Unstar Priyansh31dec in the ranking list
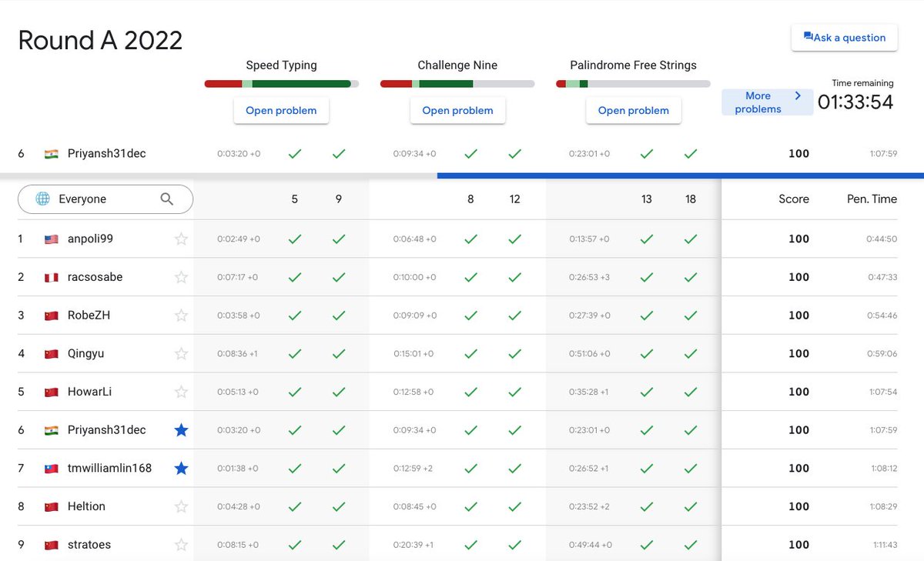Image resolution: width=924 pixels, height=561 pixels. pyautogui.click(x=181, y=430)
